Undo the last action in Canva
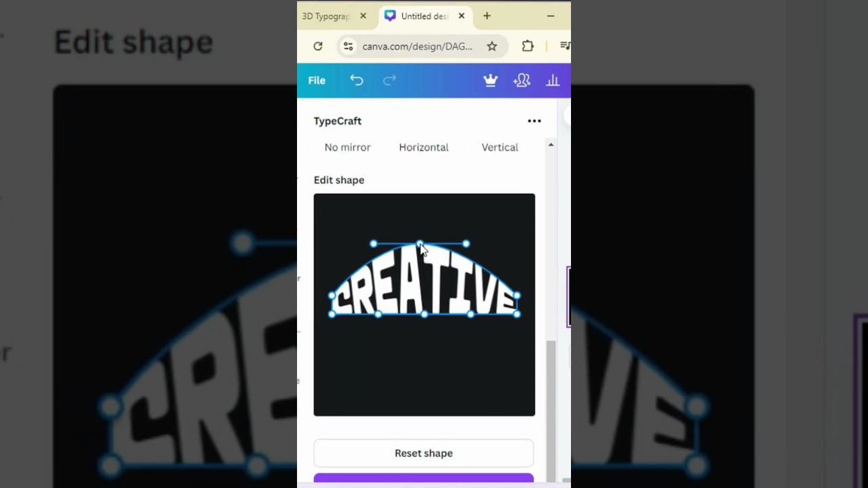The height and width of the screenshot is (488, 868). click(357, 81)
